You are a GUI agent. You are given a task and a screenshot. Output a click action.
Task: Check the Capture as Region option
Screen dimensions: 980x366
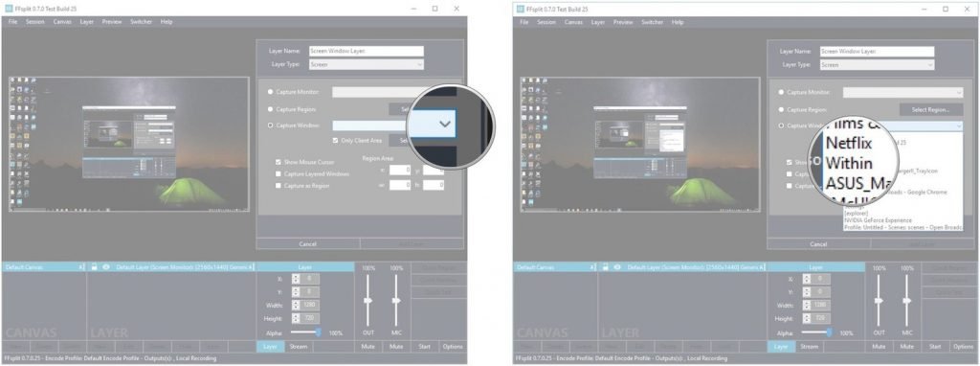pos(278,186)
